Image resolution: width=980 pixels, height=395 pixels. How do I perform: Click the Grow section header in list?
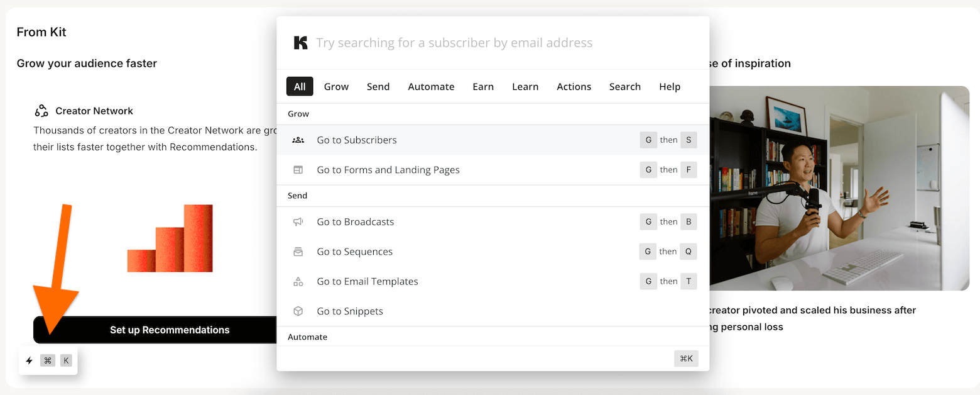tap(298, 114)
